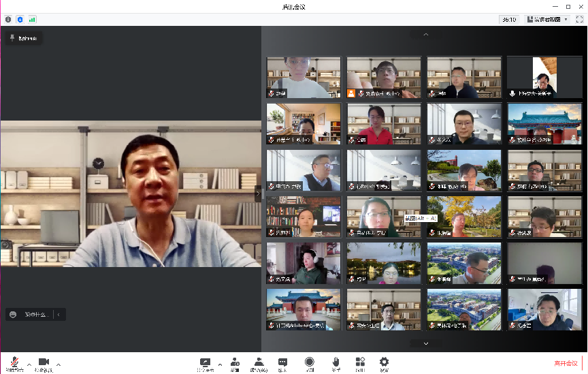The width and height of the screenshot is (588, 374).
Task: Click the raise hand icon
Action: pyautogui.click(x=336, y=362)
